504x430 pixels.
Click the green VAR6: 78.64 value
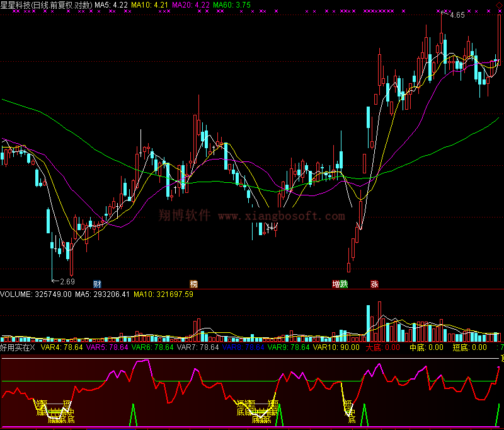pos(152,347)
